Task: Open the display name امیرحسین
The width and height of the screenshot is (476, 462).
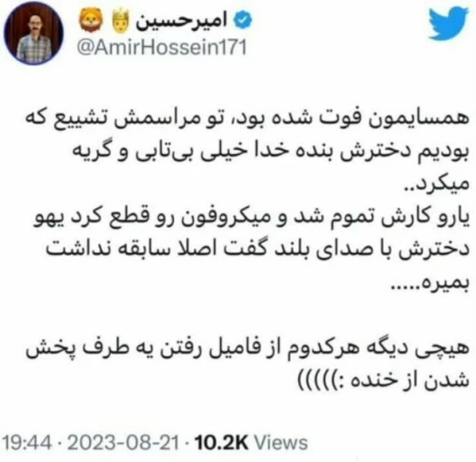Action: click(181, 21)
